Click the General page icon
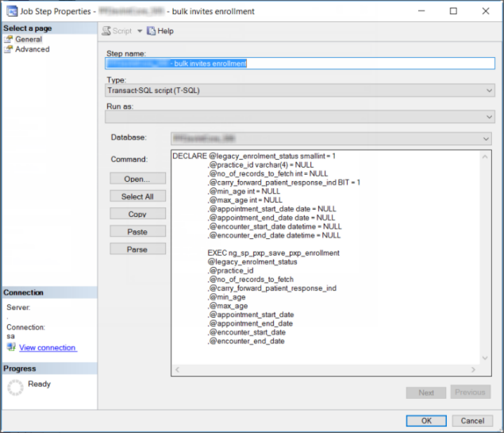Screen dimensions: 504x433 pos(9,39)
